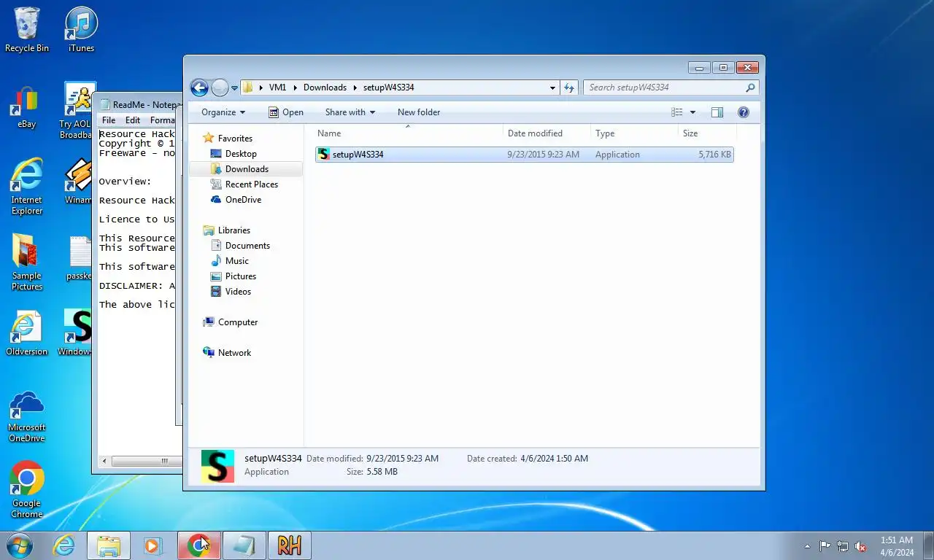The width and height of the screenshot is (934, 560).
Task: Change your view icon button
Action: [677, 112]
